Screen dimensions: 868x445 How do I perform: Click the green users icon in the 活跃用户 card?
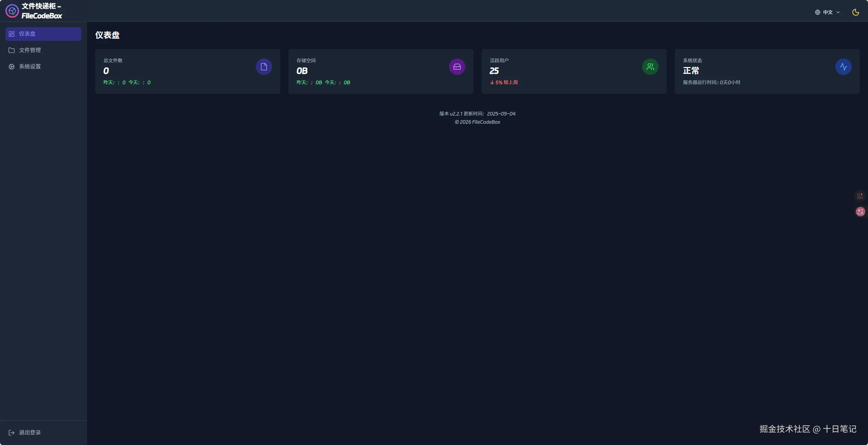click(x=650, y=67)
